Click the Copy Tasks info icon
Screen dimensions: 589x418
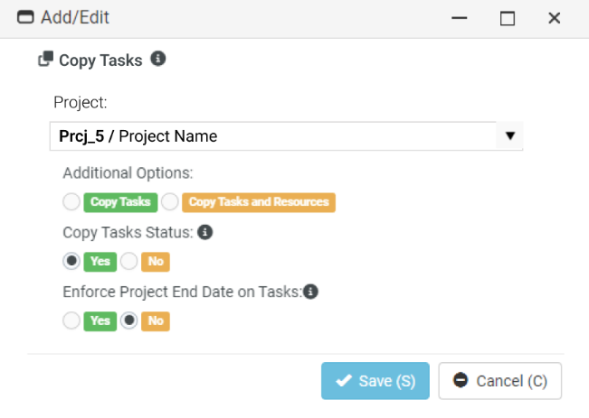coord(158,59)
